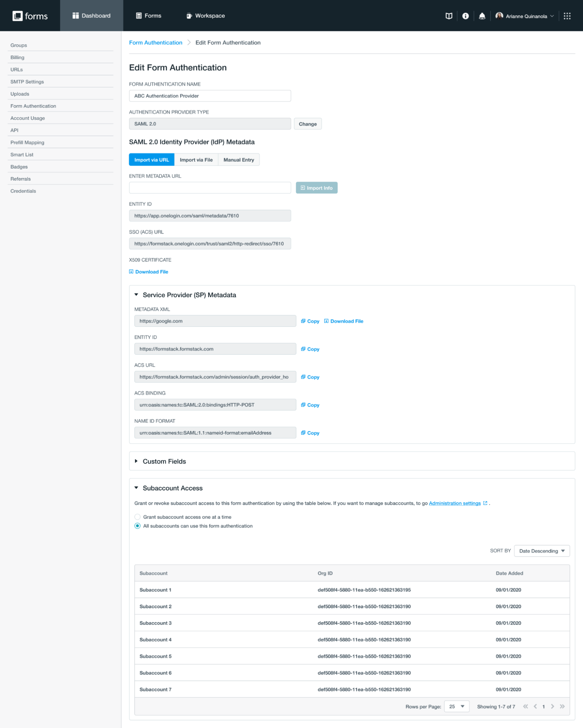Go to the last page arrow
This screenshot has height=728, width=583.
click(x=562, y=707)
